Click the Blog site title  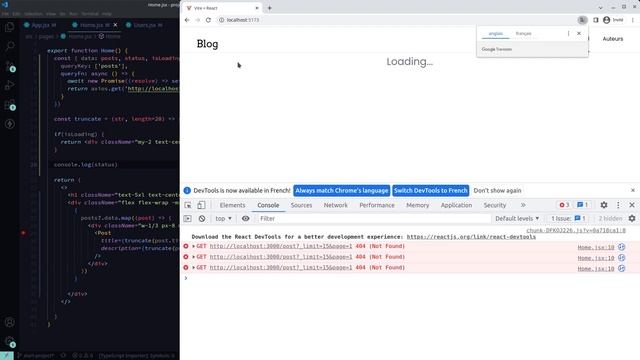(x=207, y=44)
